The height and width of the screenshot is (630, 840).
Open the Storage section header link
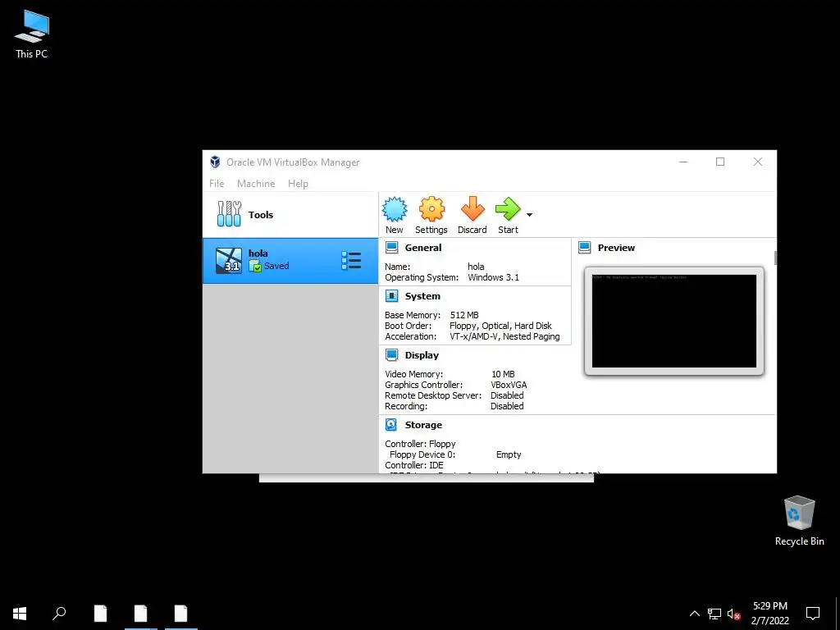[423, 424]
